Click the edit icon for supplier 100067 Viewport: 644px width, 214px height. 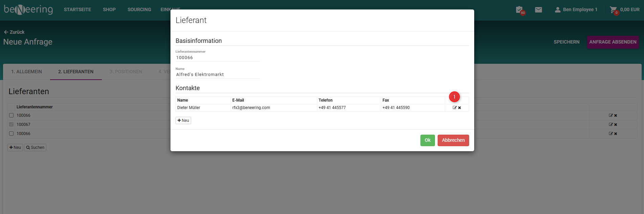[611, 125]
